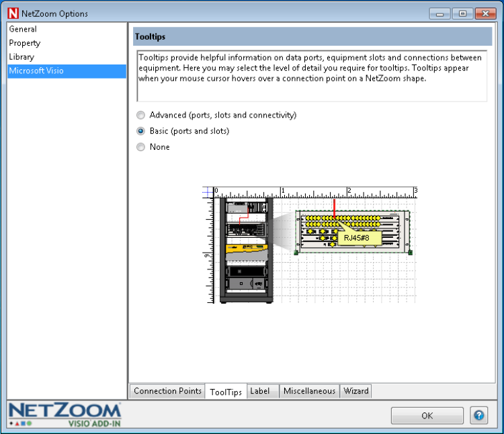Click the NetZoom N title bar icon
The width and height of the screenshot is (504, 434).
(13, 13)
